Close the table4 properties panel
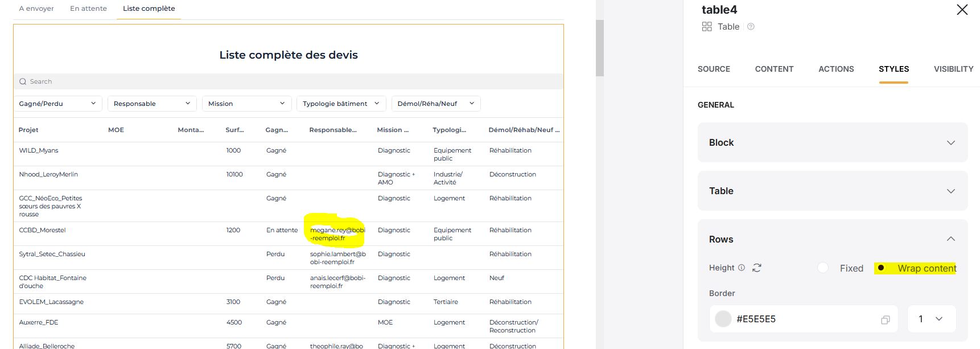This screenshot has width=980, height=349. (x=962, y=10)
